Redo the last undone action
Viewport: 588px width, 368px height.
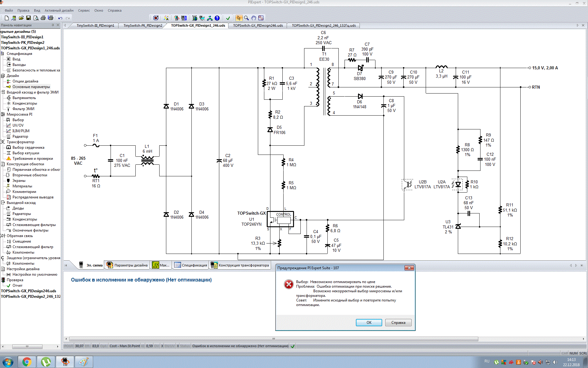68,18
